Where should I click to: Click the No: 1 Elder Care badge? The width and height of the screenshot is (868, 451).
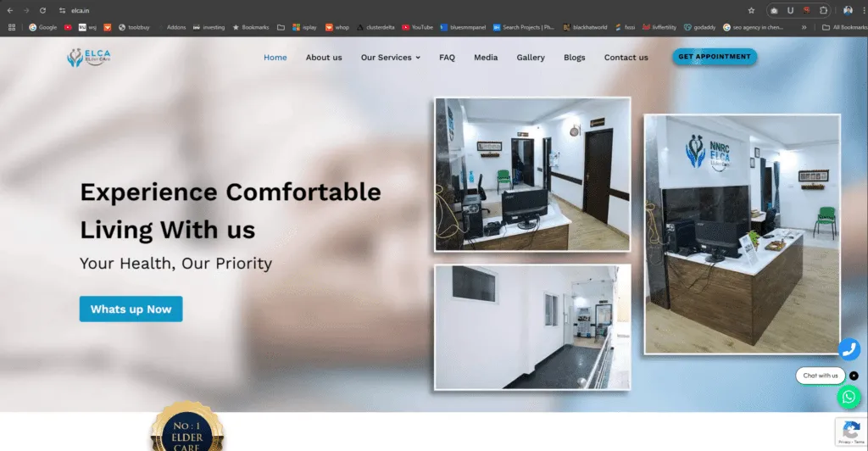(x=187, y=427)
